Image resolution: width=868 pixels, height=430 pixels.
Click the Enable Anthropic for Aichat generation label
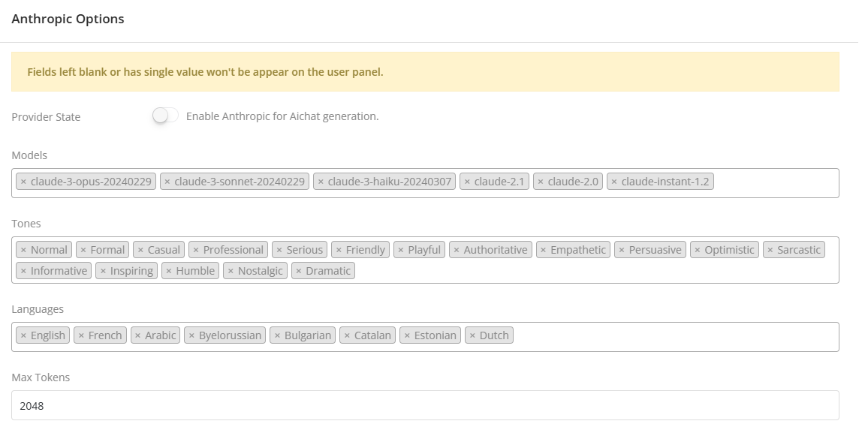point(282,116)
